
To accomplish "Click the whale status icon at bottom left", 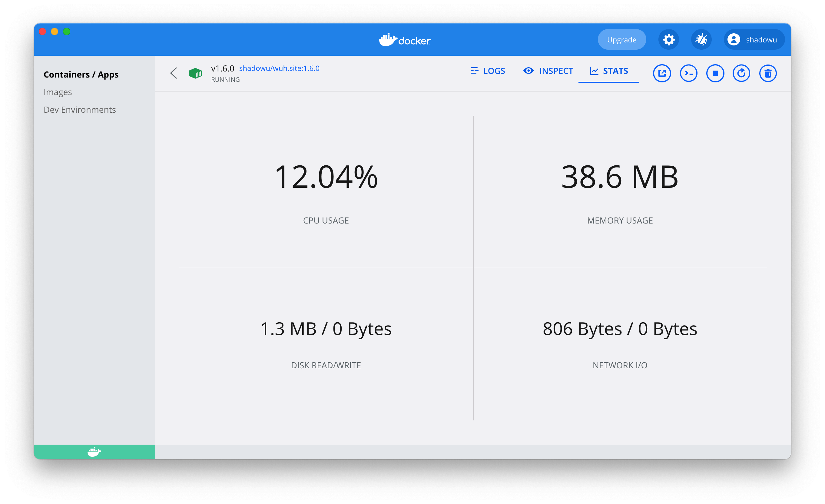I will click(94, 452).
